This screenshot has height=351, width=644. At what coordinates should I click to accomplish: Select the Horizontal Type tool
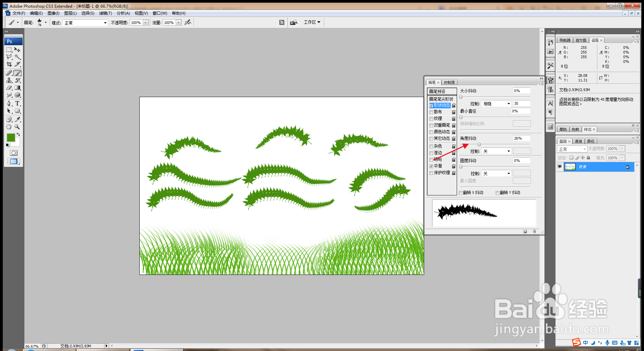point(18,104)
